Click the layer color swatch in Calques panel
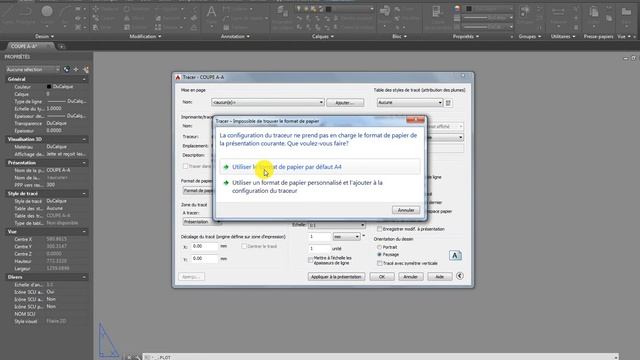Screen dimensions: 640x360 click(x=328, y=9)
